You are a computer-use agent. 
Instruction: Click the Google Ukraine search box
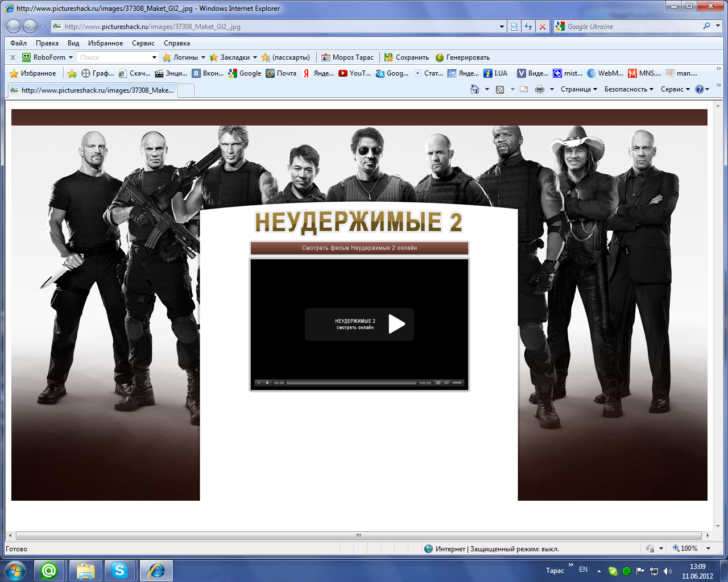coord(628,26)
